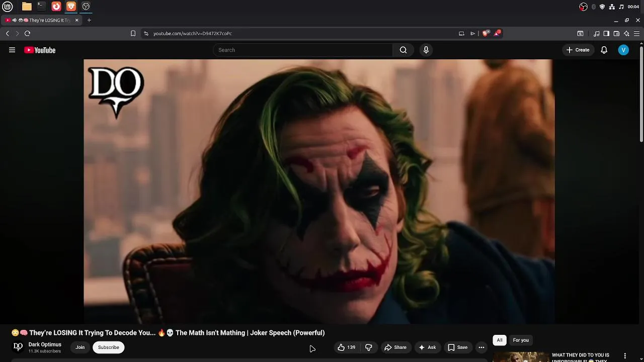Open YouTube notifications bell

pos(604,50)
